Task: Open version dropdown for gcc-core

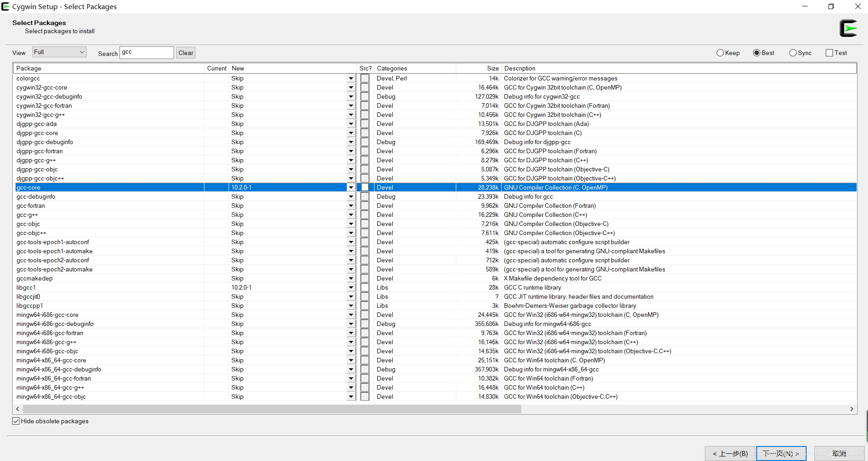Action: [x=351, y=187]
